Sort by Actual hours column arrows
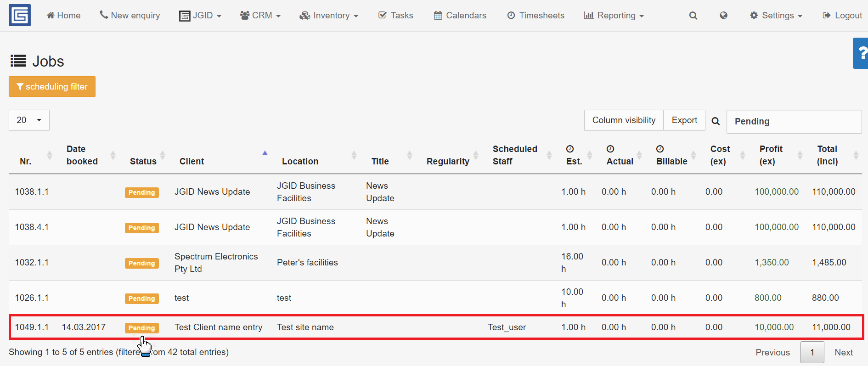 [639, 155]
